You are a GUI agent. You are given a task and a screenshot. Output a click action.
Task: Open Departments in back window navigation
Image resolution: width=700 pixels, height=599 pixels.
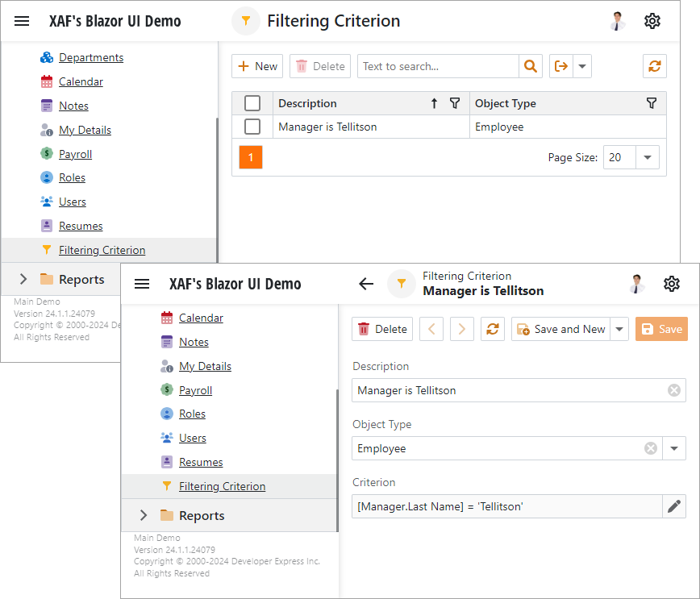[91, 57]
